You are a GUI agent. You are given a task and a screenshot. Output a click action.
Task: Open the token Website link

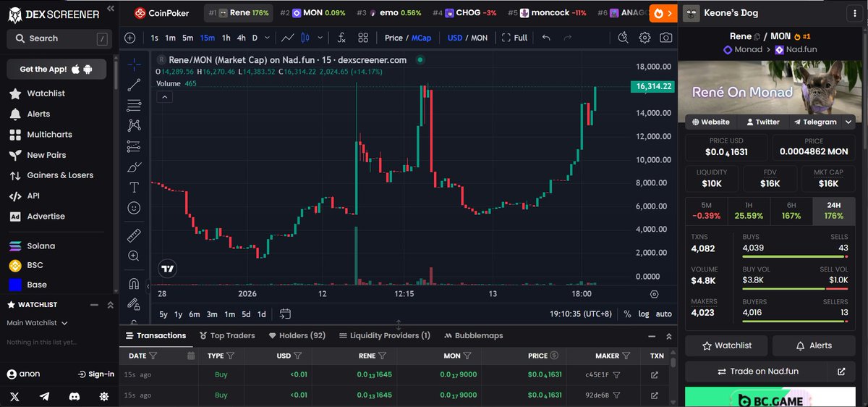(711, 122)
